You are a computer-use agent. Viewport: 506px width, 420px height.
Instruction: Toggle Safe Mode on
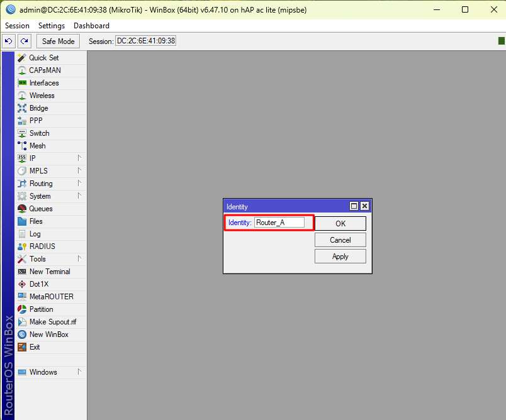tap(58, 41)
